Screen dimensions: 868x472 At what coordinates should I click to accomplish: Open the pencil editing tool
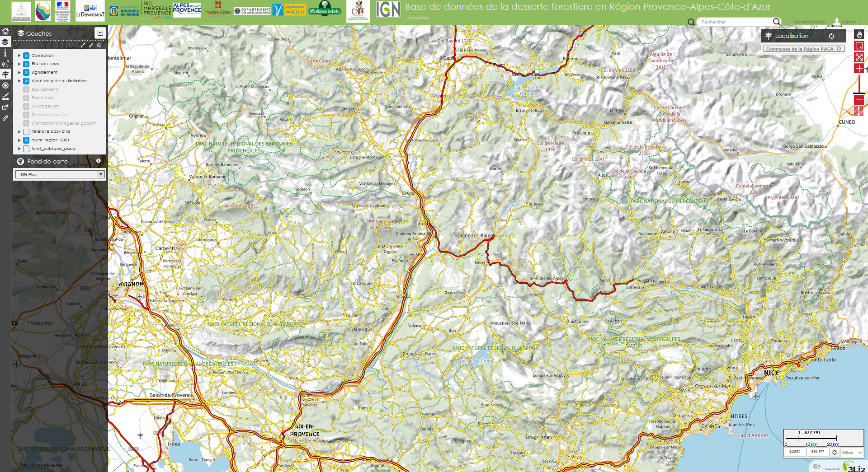[x=5, y=118]
